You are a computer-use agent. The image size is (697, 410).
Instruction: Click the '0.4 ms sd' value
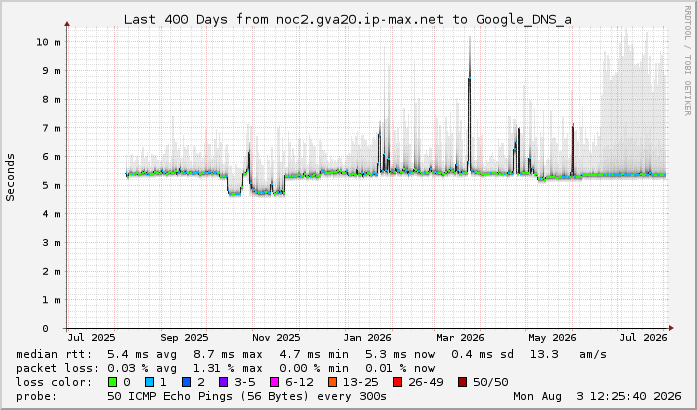[x=482, y=354]
